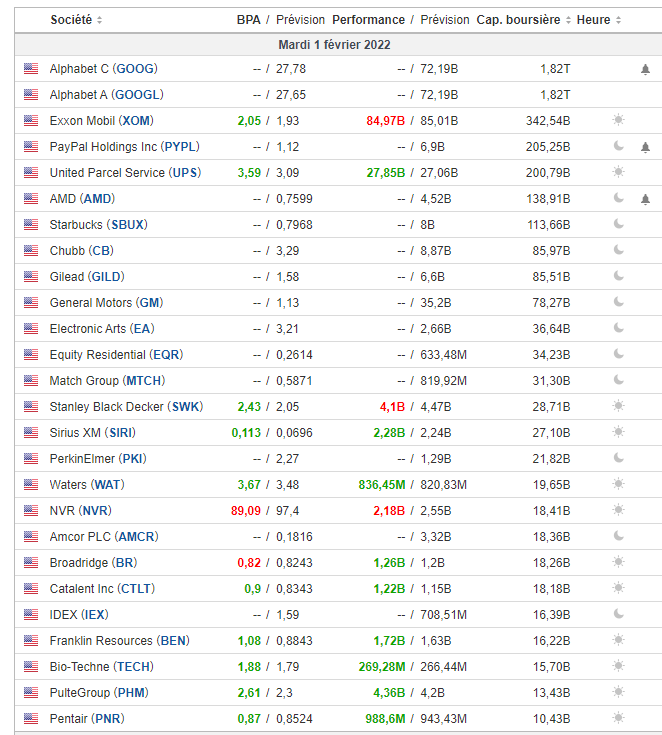Click the US flag beside Waters
Screen dimensions: 662x735
31,485
